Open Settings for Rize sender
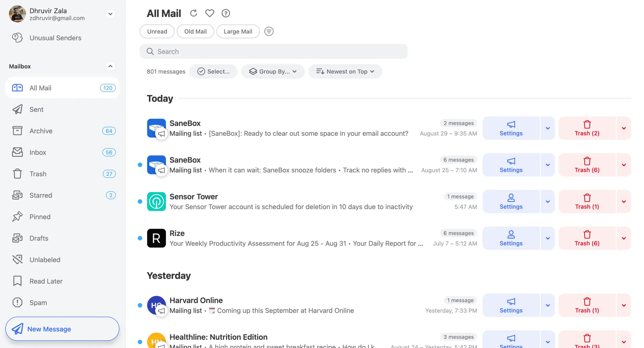 coord(511,238)
